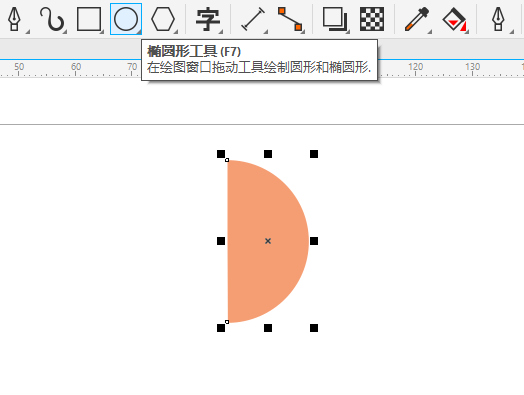Expand the Ellipse tool flyout arrow
This screenshot has width=524, height=395.
point(138,31)
